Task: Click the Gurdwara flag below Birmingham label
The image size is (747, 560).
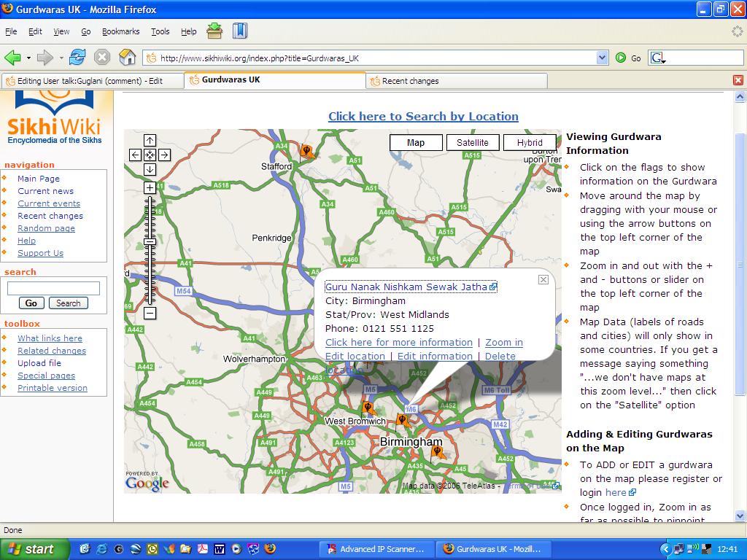Action: tap(438, 451)
